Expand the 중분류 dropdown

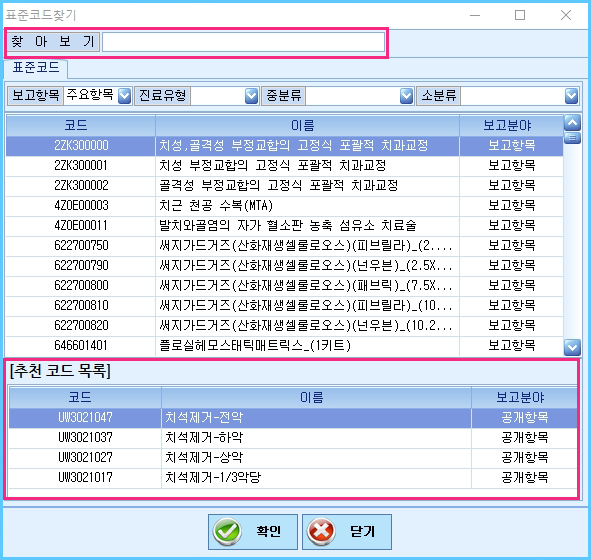tap(406, 96)
